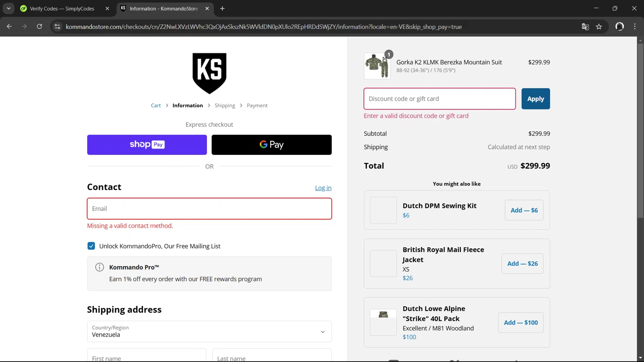Click the Dutch Lowe Alpine Pack thumbnail
This screenshot has height=362, width=644.
pos(383,323)
